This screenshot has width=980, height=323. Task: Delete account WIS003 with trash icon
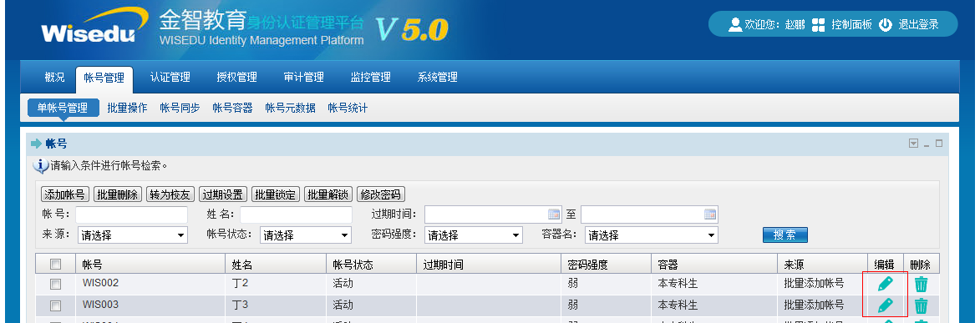click(922, 306)
